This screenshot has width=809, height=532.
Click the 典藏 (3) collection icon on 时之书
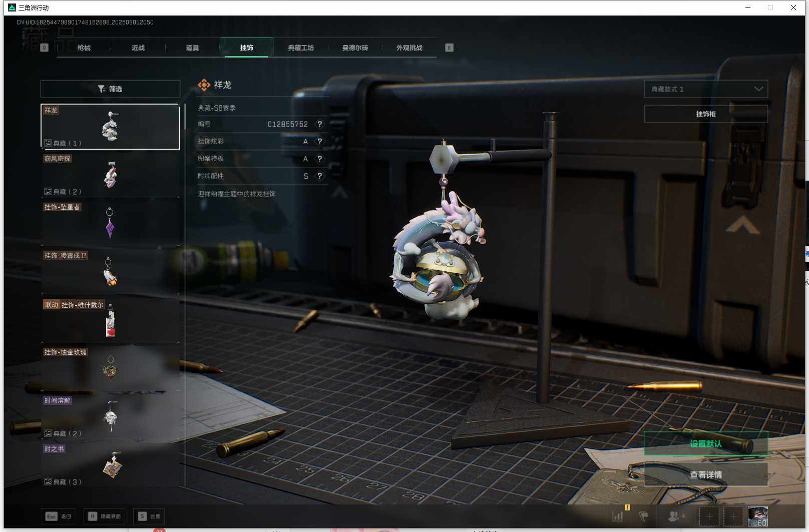[48, 482]
